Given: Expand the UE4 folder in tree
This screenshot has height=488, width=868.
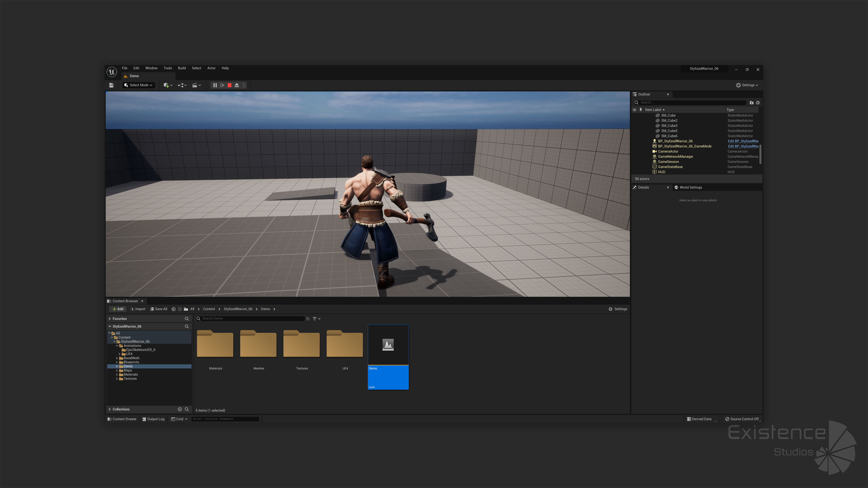Looking at the screenshot, I should pos(120,354).
